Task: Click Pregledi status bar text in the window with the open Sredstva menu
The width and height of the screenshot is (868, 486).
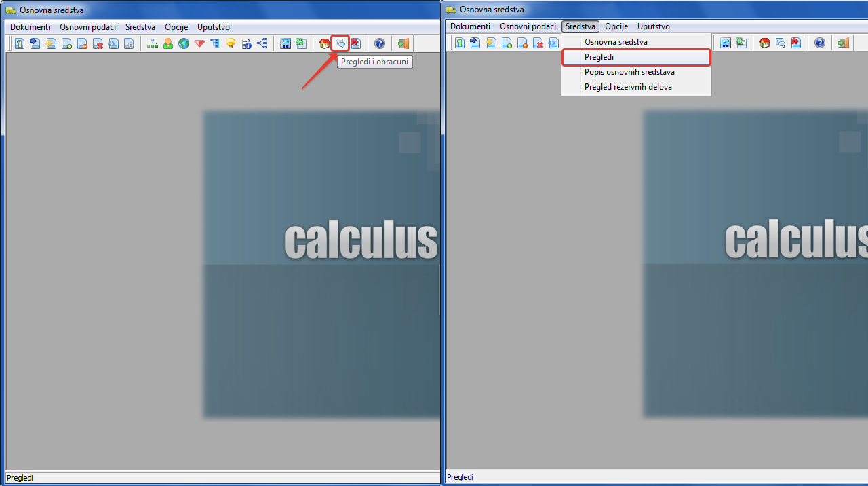Action: pyautogui.click(x=460, y=477)
